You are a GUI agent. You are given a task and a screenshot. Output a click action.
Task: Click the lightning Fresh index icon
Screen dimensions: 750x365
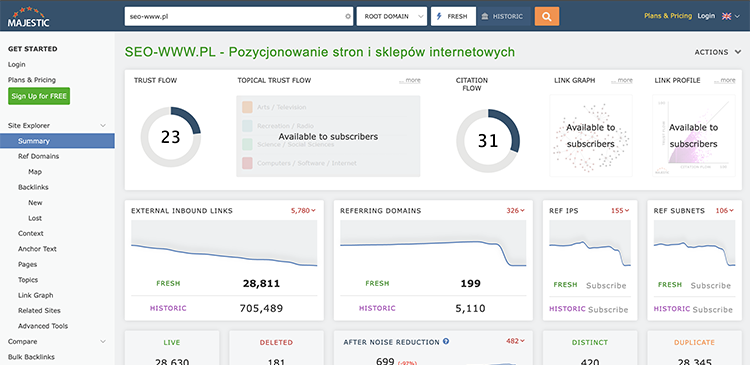pyautogui.click(x=440, y=16)
